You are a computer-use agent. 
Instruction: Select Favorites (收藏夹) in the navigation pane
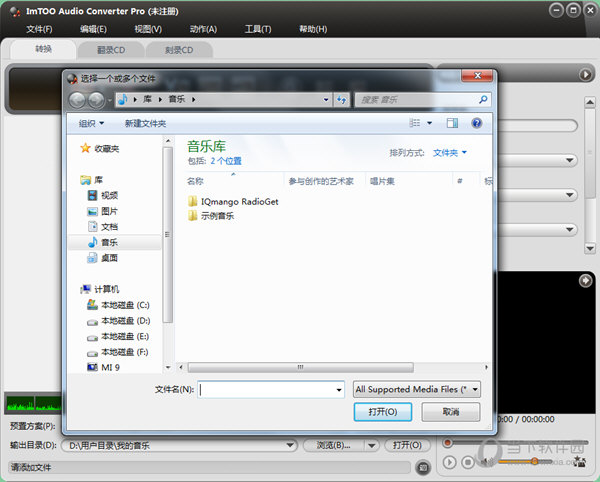pos(100,148)
